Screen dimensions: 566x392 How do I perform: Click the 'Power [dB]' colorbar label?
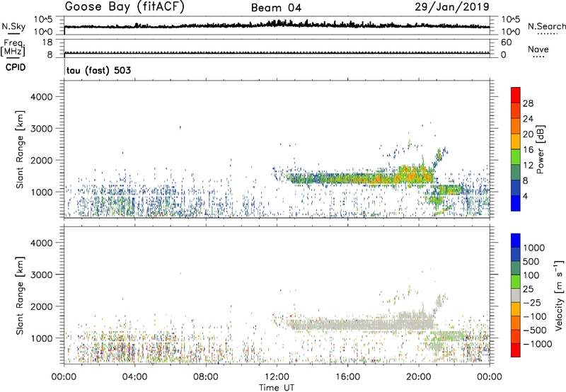coord(540,149)
